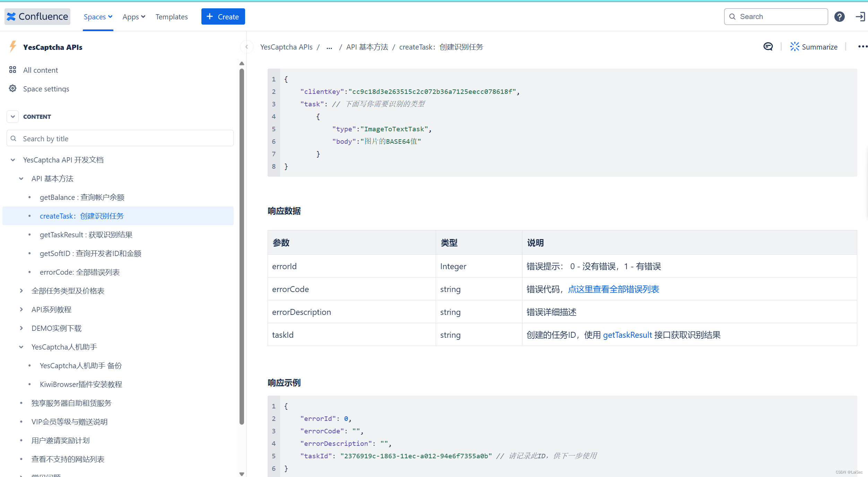Click the 响应数据 heading

(x=284, y=211)
